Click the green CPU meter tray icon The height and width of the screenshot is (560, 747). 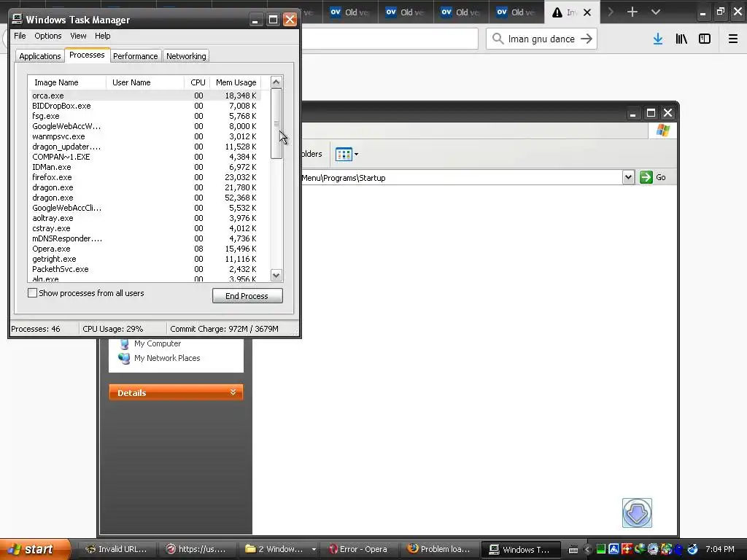[601, 550]
